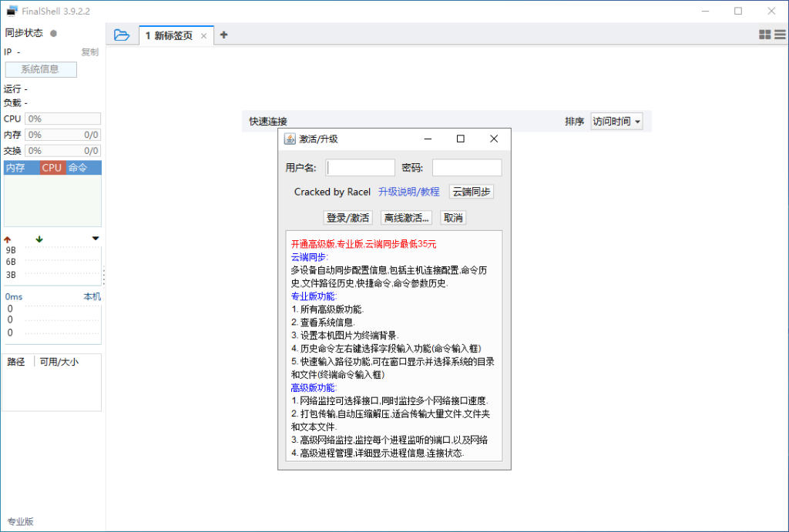This screenshot has height=532, width=789.
Task: Open the network monitor options triangle dropdown
Action: tap(96, 239)
